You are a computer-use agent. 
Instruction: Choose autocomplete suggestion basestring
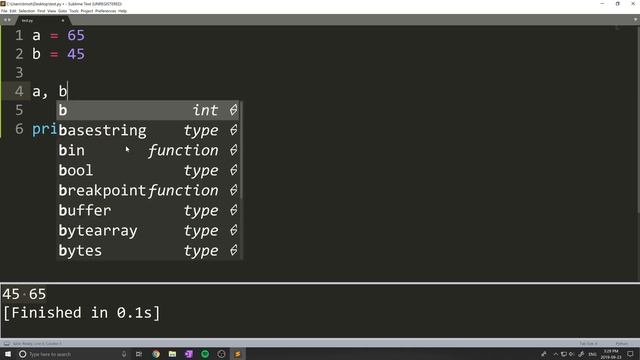coord(149,130)
